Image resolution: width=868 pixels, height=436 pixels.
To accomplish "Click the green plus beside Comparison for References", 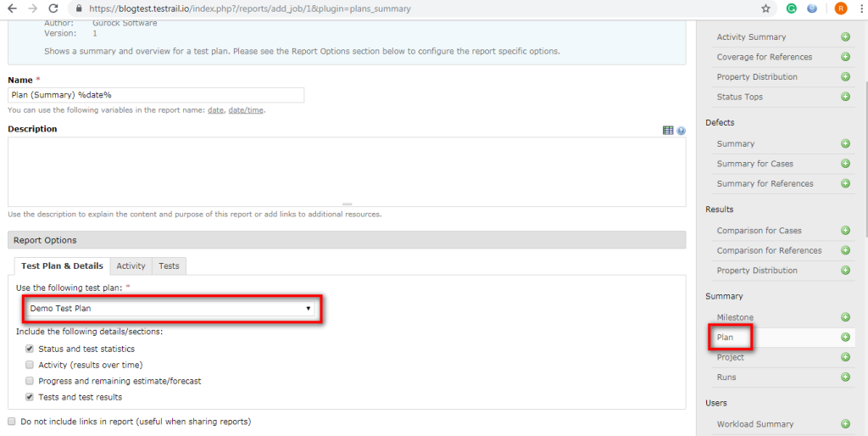I will point(845,250).
